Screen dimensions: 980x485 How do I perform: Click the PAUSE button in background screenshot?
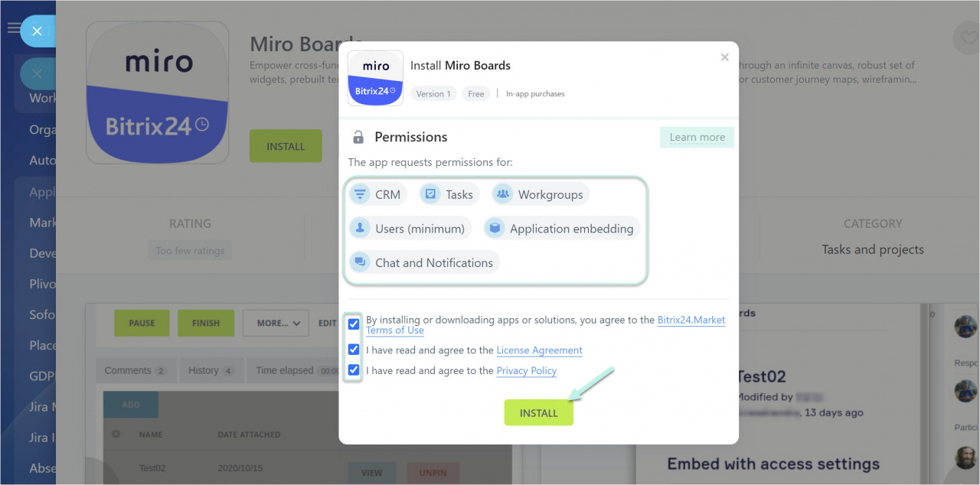142,323
